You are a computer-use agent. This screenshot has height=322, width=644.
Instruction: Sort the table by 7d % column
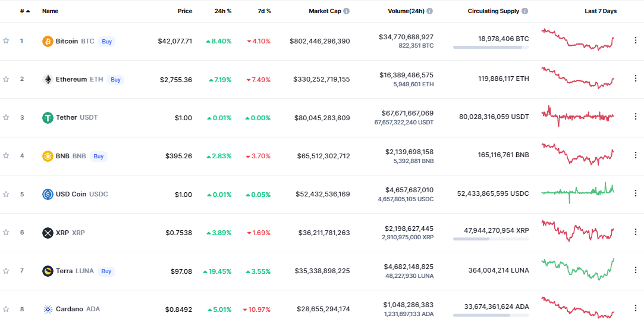tap(263, 11)
